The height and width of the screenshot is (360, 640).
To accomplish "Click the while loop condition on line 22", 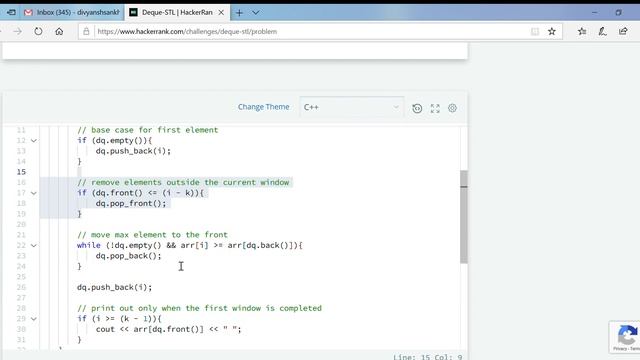I will [x=190, y=245].
